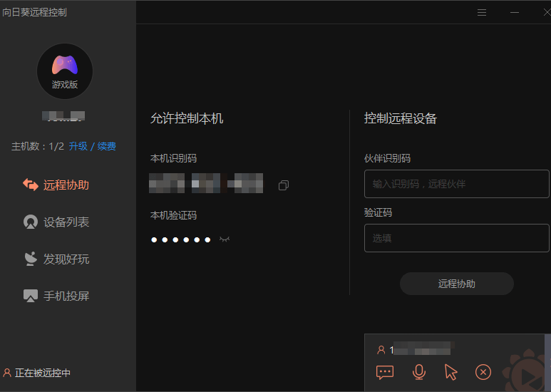Click the person icon beside 正在被远控中
Image resolution: width=551 pixels, height=392 pixels.
[x=6, y=373]
